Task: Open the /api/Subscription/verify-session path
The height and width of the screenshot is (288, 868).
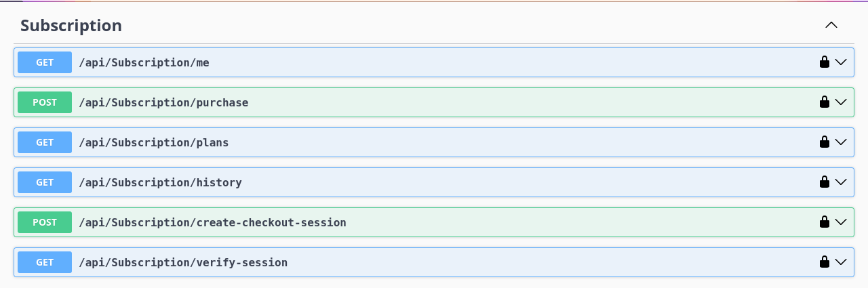Action: pyautogui.click(x=183, y=262)
